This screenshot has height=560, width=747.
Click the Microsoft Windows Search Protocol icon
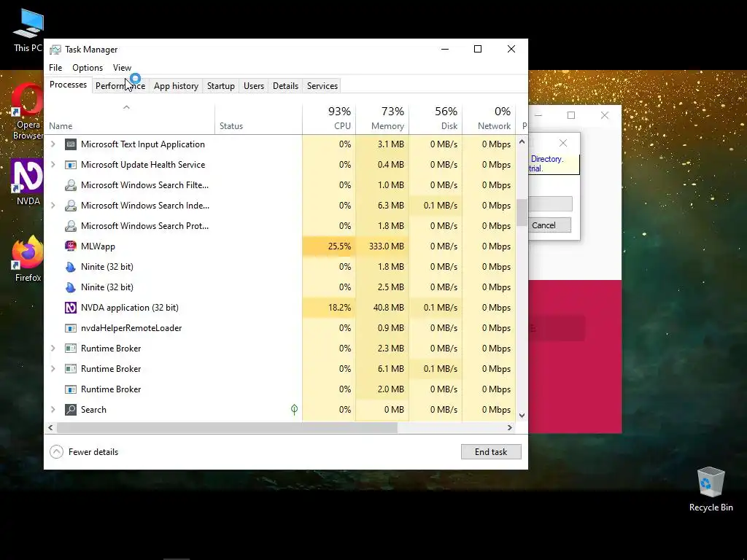click(x=71, y=226)
